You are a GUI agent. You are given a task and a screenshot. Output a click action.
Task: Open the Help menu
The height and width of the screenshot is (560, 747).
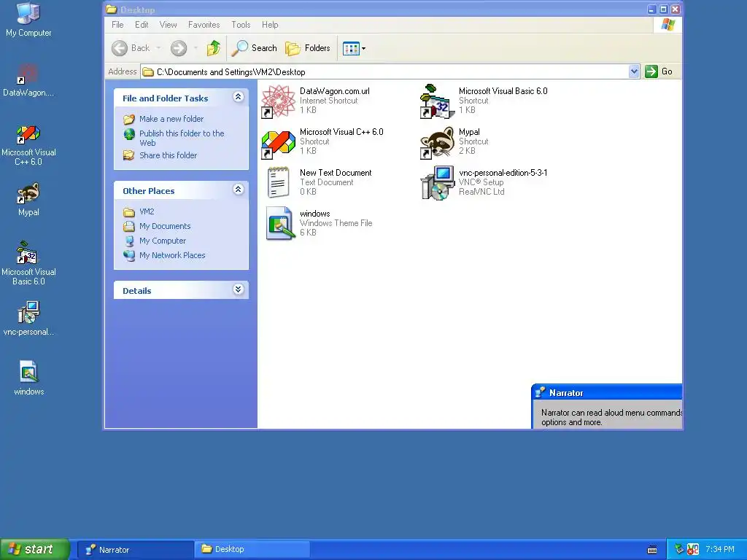(270, 25)
